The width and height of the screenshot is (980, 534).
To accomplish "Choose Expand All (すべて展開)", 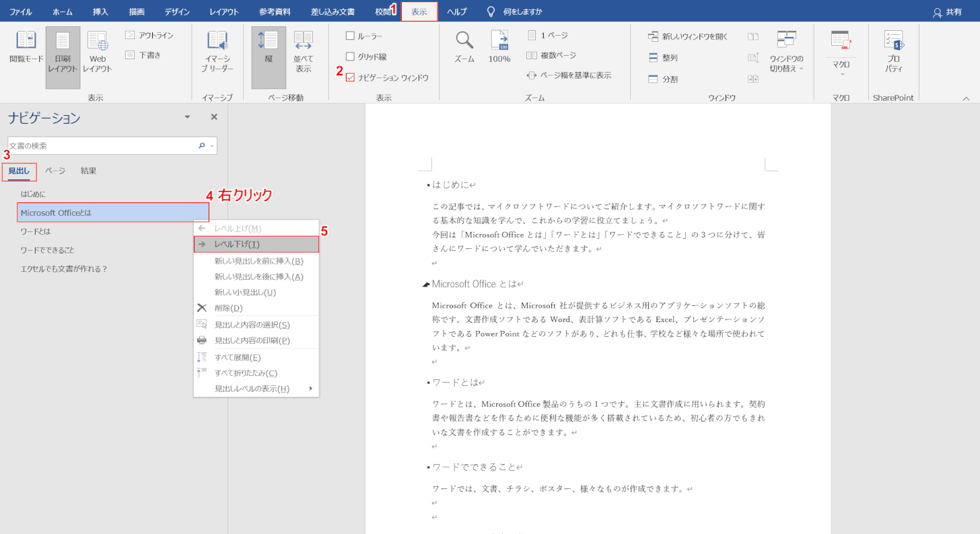I will tap(256, 357).
